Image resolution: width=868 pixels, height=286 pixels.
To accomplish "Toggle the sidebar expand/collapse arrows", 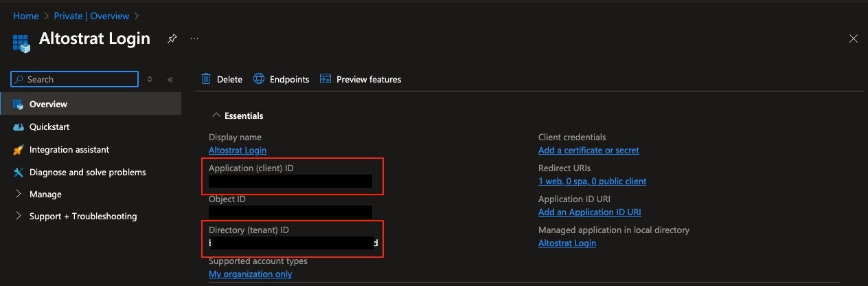I will (150, 79).
